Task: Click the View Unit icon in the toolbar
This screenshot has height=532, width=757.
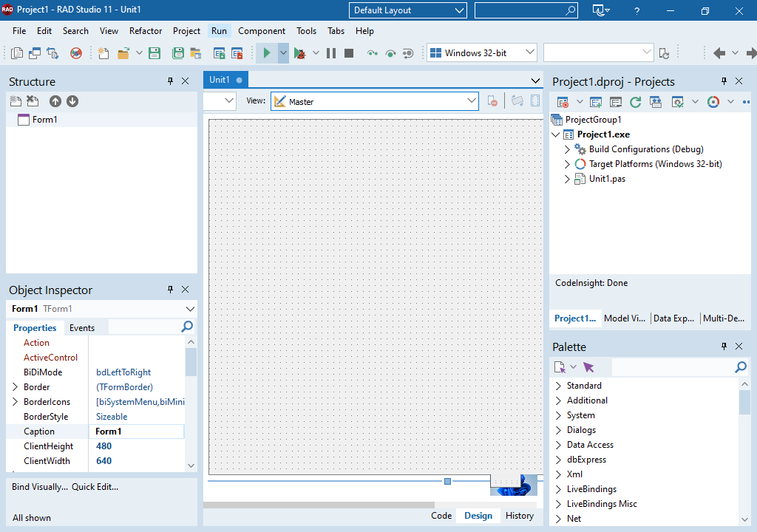Action: (x=17, y=53)
